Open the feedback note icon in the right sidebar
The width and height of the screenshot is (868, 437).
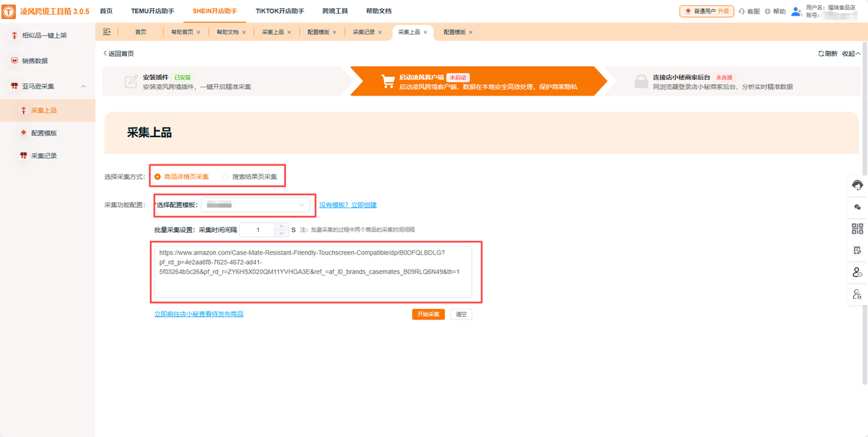[856, 250]
